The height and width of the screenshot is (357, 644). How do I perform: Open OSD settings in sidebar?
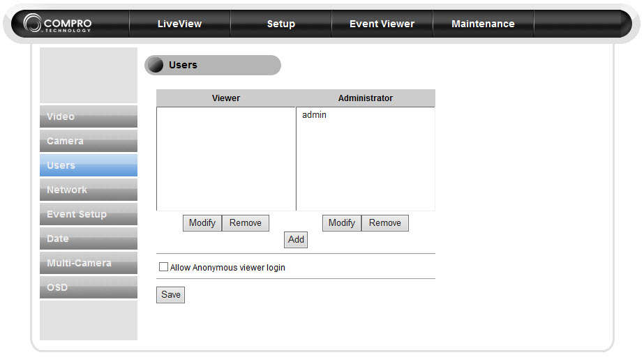89,287
